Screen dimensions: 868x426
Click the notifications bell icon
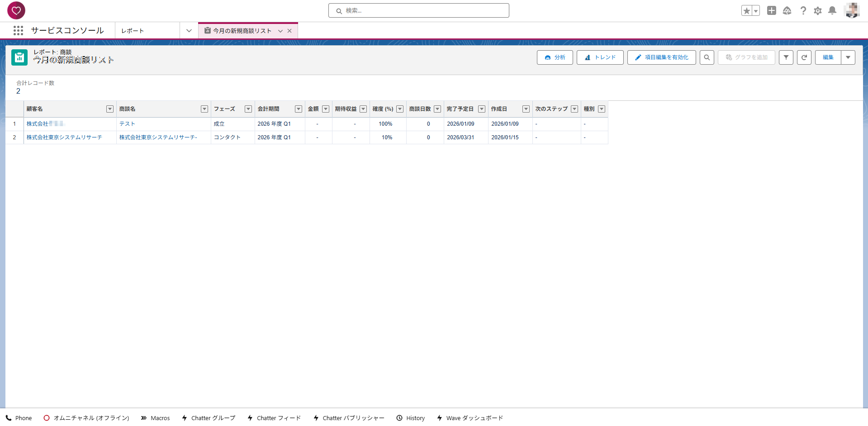[x=832, y=10]
